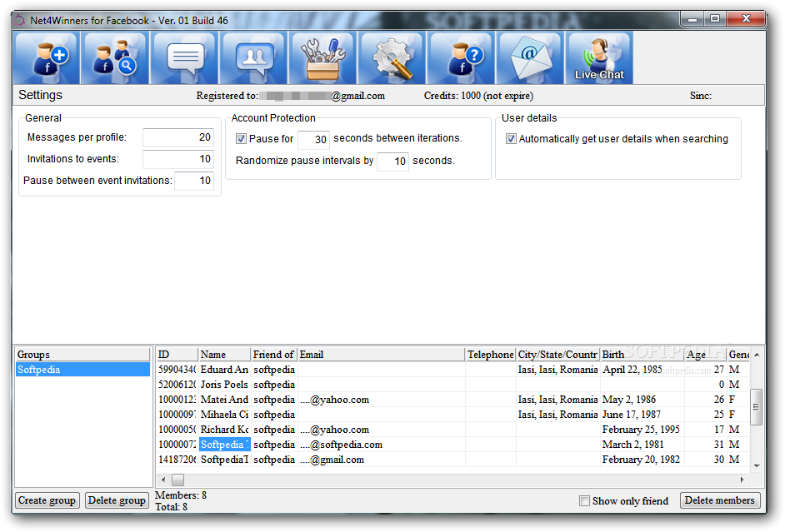The width and height of the screenshot is (785, 532).
Task: Select the Mihaela Ci member row
Action: (x=452, y=415)
